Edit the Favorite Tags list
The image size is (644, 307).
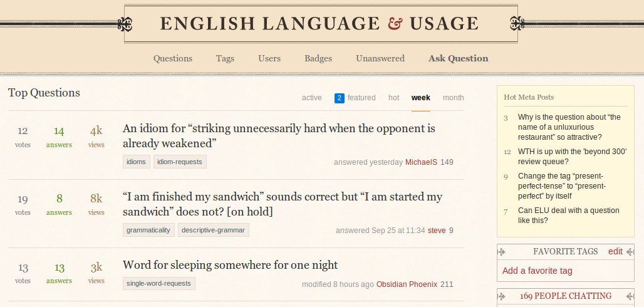pos(615,251)
